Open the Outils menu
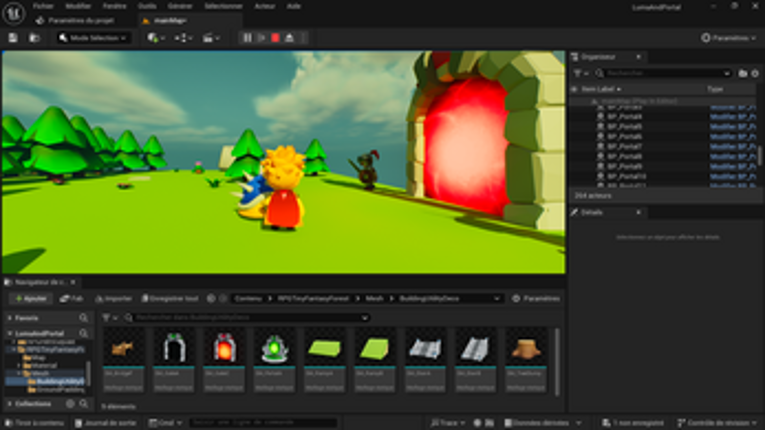 point(147,6)
